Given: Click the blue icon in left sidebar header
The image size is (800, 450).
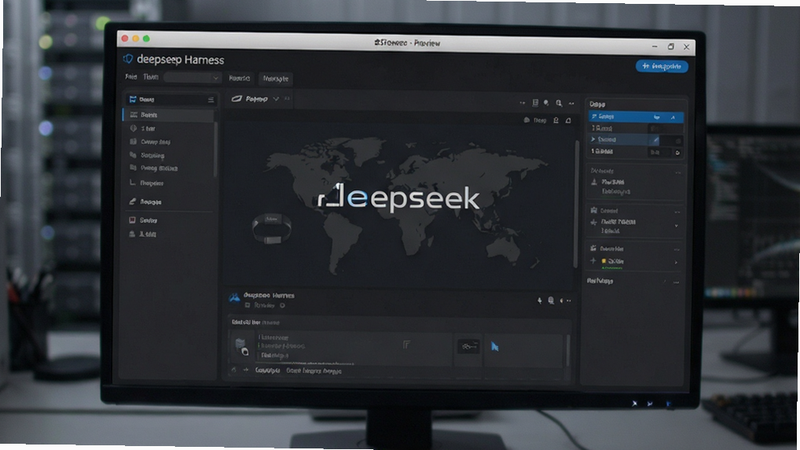Looking at the screenshot, I should tap(133, 99).
